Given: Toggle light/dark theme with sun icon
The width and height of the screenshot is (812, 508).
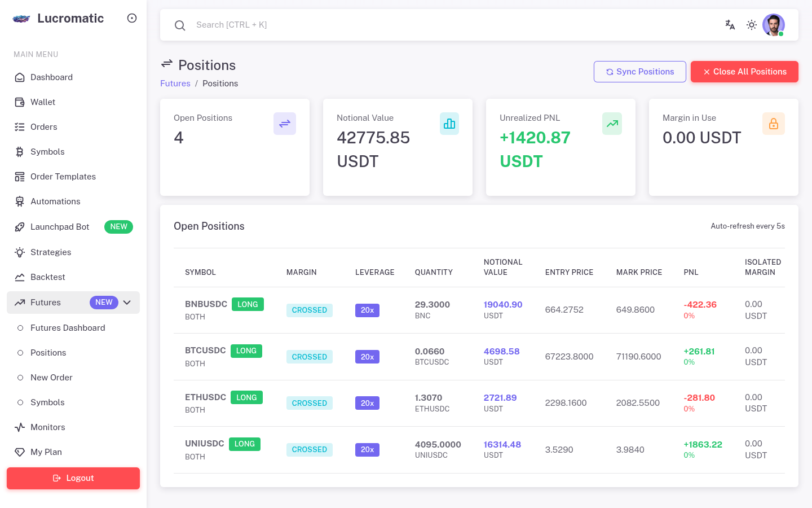Looking at the screenshot, I should (x=751, y=25).
